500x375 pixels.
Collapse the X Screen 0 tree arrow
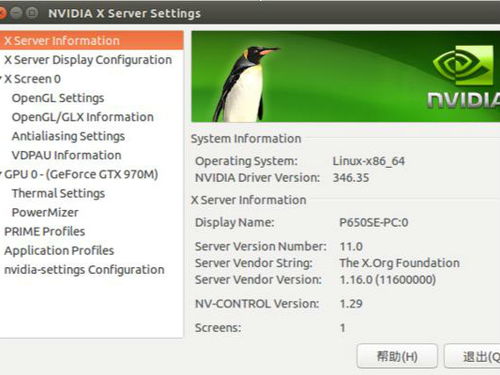[1, 79]
